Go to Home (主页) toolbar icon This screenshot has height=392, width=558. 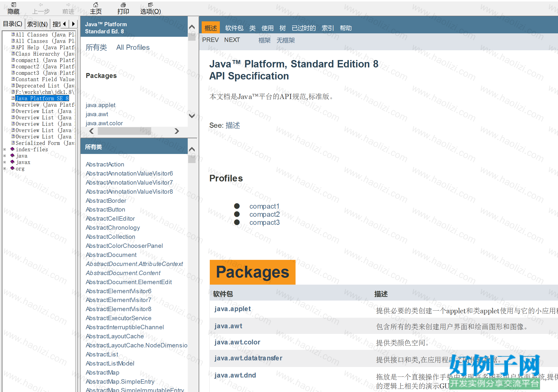tap(96, 5)
